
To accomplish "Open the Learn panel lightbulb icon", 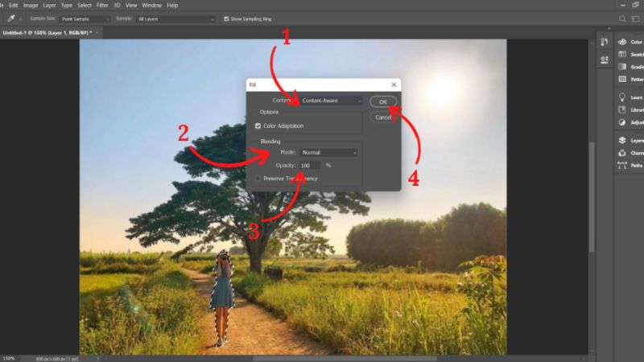I will (x=622, y=97).
